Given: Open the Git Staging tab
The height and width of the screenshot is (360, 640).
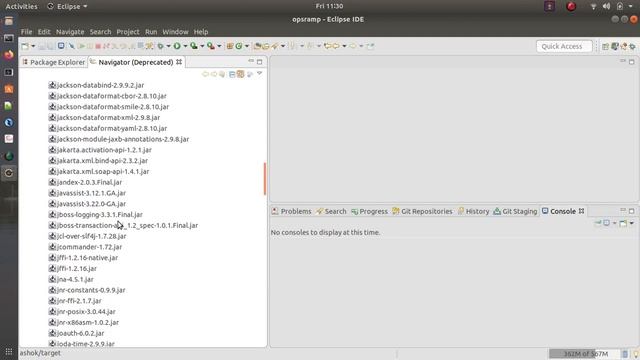Looking at the screenshot, I should 515,211.
